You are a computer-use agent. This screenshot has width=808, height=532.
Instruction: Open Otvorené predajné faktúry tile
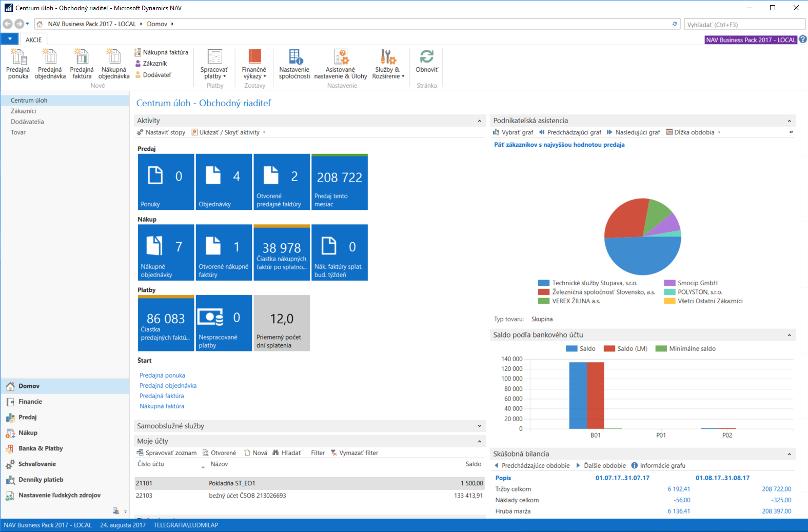(x=282, y=182)
